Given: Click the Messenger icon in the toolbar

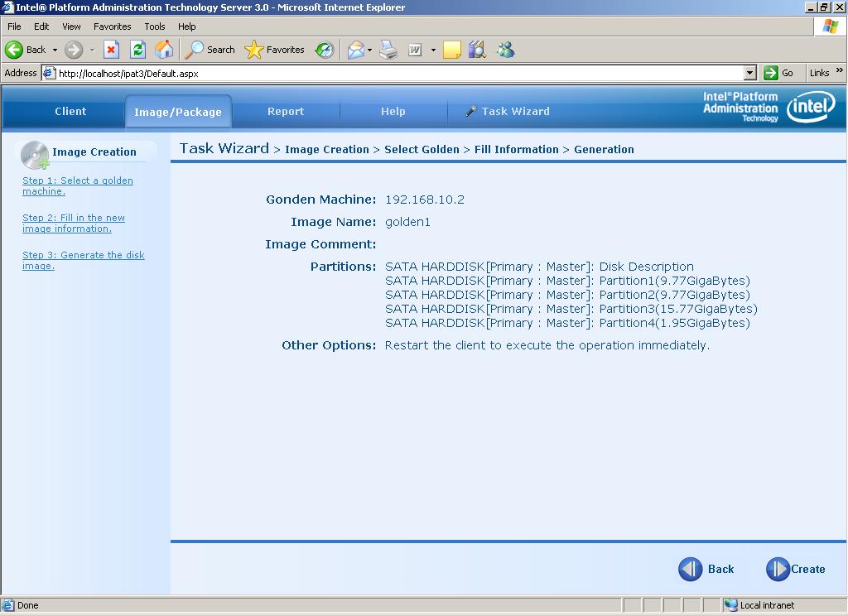Looking at the screenshot, I should click(505, 50).
